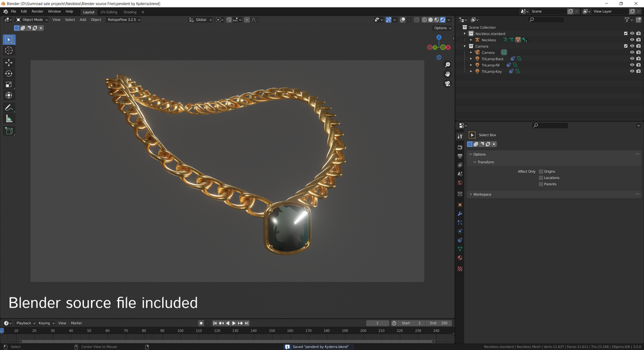Hide TriLamp-Back with its eye icon
This screenshot has height=350, width=644.
pyautogui.click(x=632, y=59)
